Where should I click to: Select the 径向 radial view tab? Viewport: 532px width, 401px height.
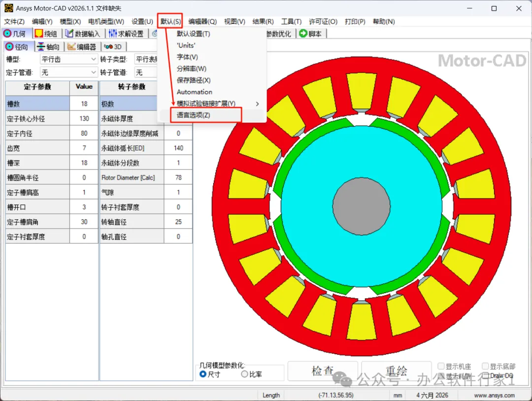click(x=18, y=46)
